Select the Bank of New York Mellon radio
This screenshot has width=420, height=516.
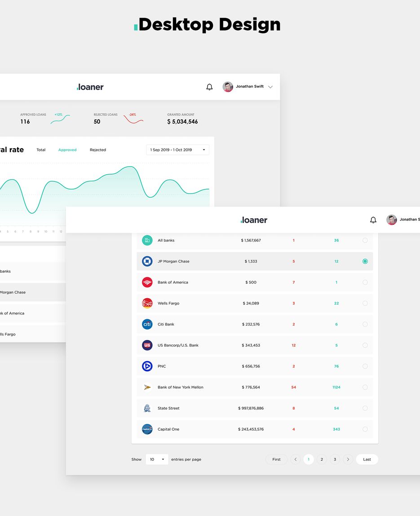tap(365, 387)
